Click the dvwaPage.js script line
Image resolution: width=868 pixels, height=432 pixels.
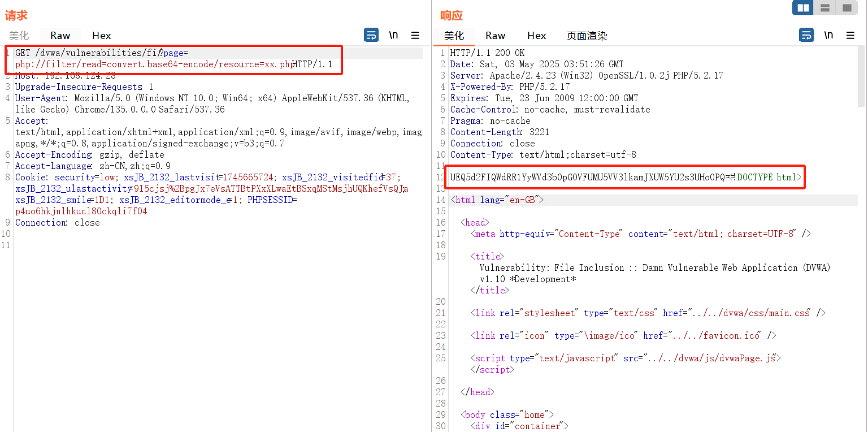(626, 358)
